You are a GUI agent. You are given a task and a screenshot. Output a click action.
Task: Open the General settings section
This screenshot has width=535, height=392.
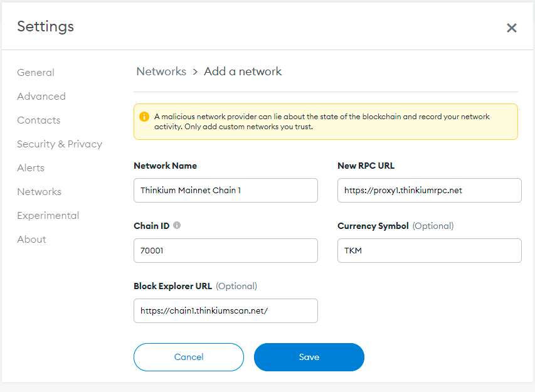pyautogui.click(x=36, y=73)
